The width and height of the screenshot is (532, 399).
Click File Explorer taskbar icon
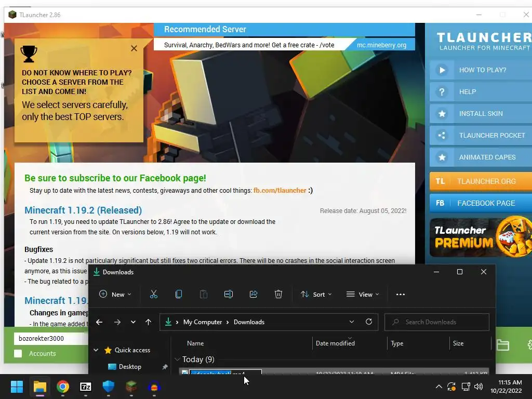click(x=39, y=387)
